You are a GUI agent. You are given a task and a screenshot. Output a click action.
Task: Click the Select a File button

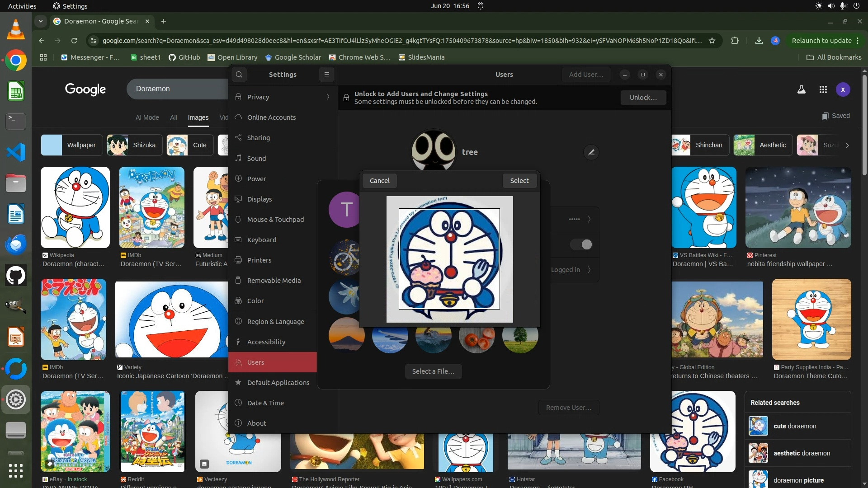[x=433, y=371]
